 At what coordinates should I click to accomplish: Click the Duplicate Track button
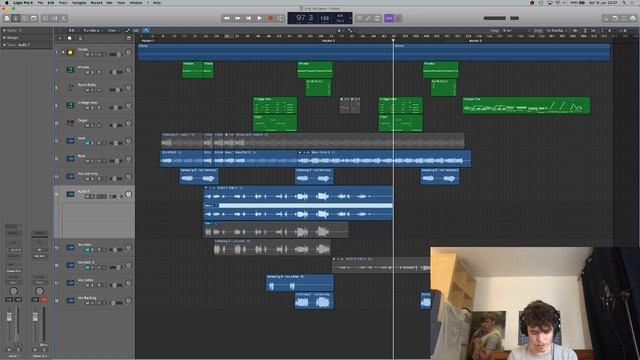coord(70,38)
